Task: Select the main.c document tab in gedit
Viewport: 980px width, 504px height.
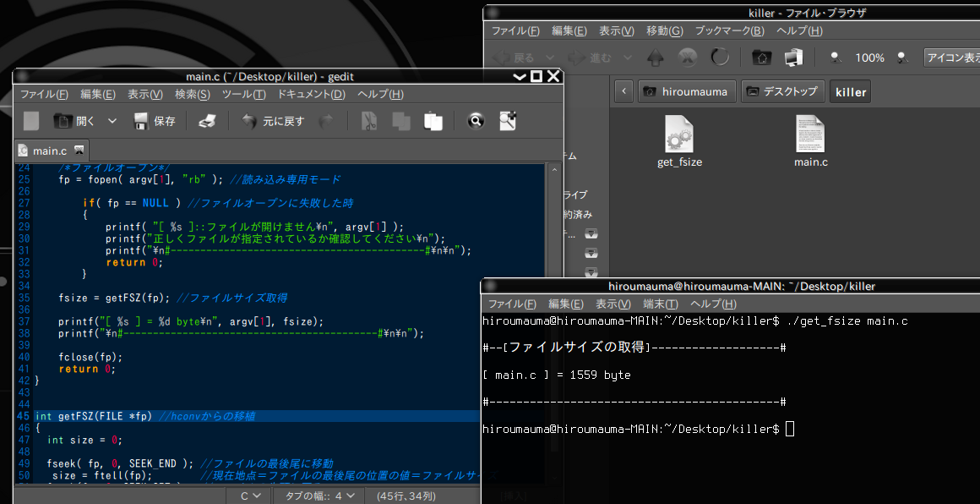Action: pos(52,150)
